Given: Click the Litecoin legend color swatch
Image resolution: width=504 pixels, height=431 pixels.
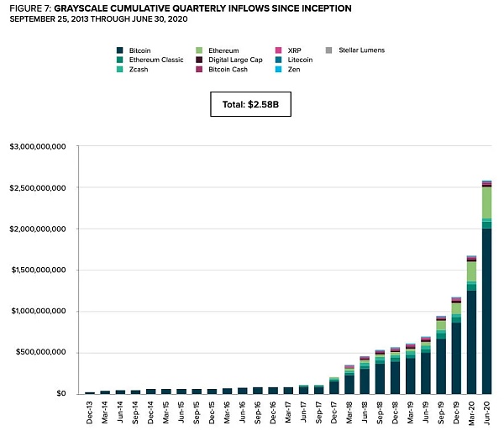Looking at the screenshot, I should pos(279,60).
